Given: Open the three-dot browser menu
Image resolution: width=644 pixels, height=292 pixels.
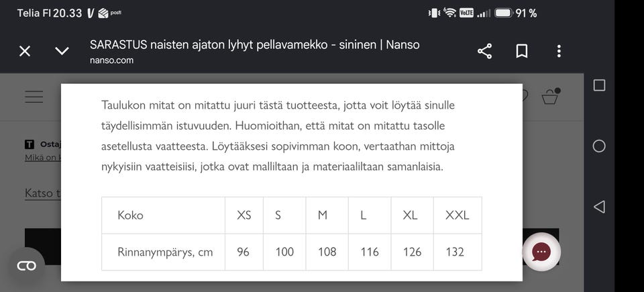Looking at the screenshot, I should coord(559,52).
